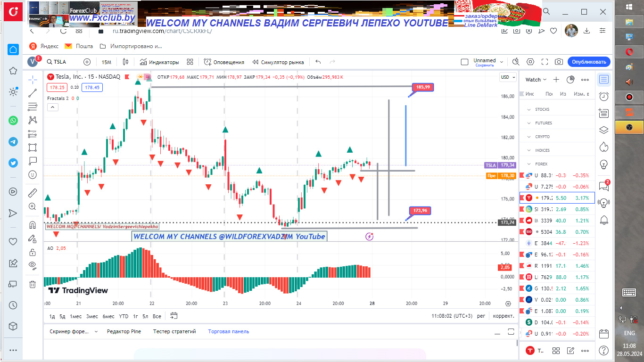Open the go-to-date calendar icon

[x=174, y=316]
